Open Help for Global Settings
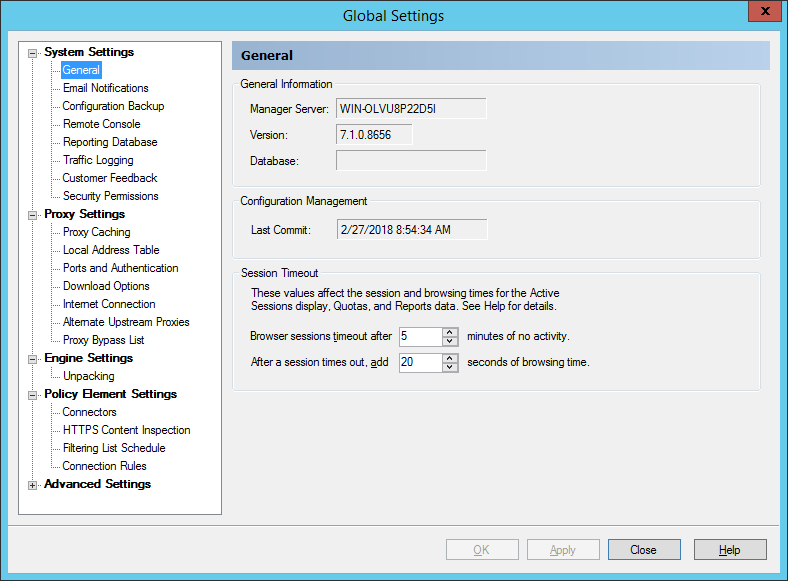This screenshot has height=581, width=788. [730, 550]
